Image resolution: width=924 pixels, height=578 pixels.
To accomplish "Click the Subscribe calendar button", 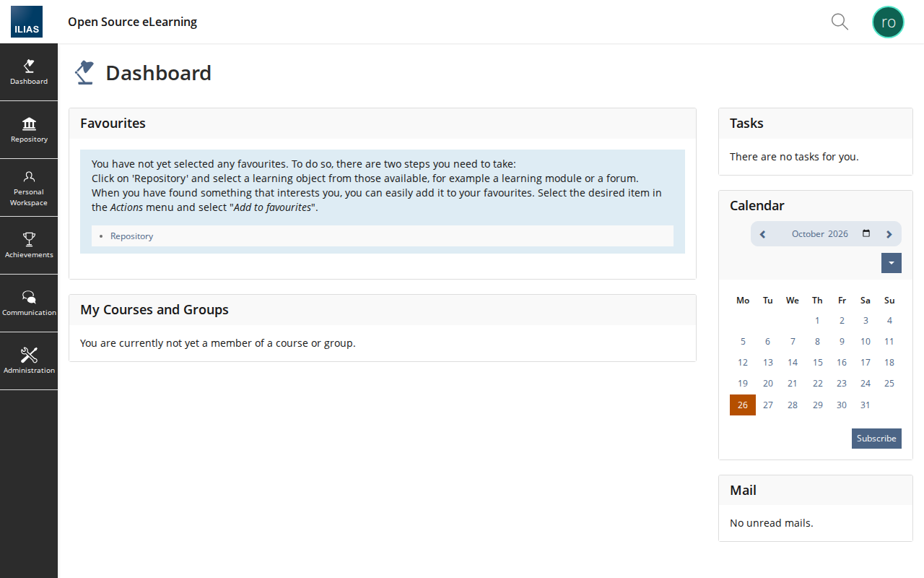I will tap(876, 439).
